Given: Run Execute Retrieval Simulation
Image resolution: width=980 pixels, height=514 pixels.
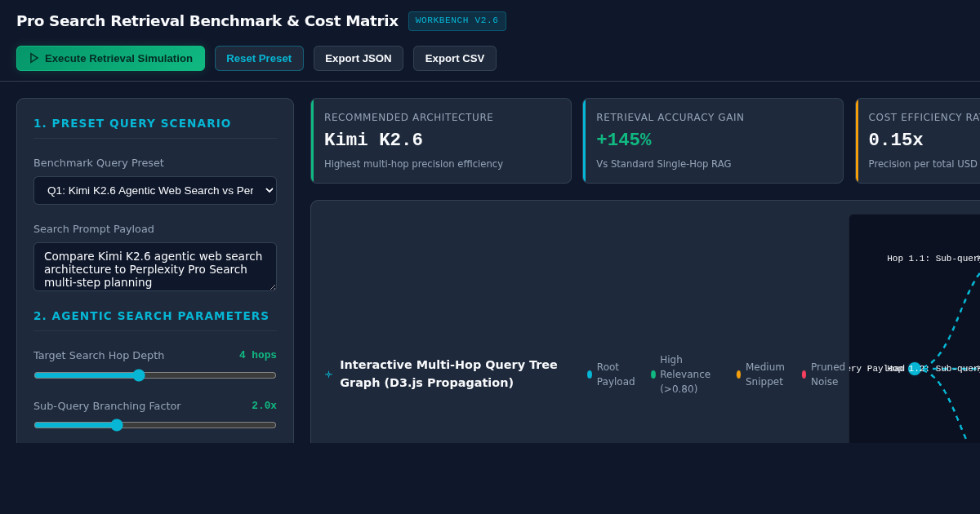Looking at the screenshot, I should (x=110, y=59).
